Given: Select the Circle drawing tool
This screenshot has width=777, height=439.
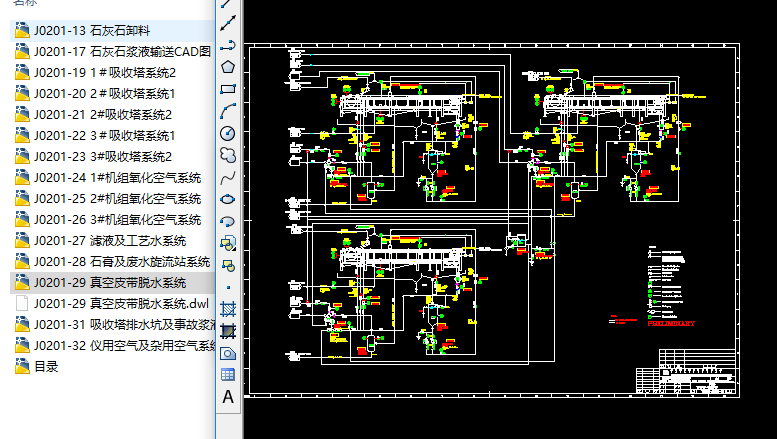Looking at the screenshot, I should click(228, 133).
